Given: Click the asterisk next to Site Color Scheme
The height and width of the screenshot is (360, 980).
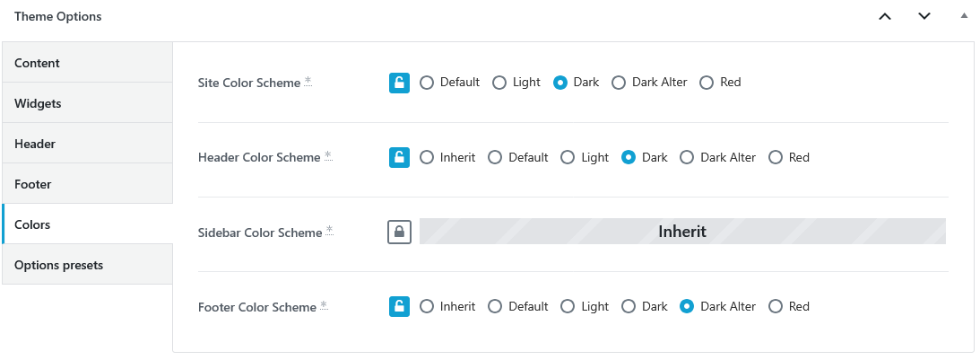Looking at the screenshot, I should 308,81.
